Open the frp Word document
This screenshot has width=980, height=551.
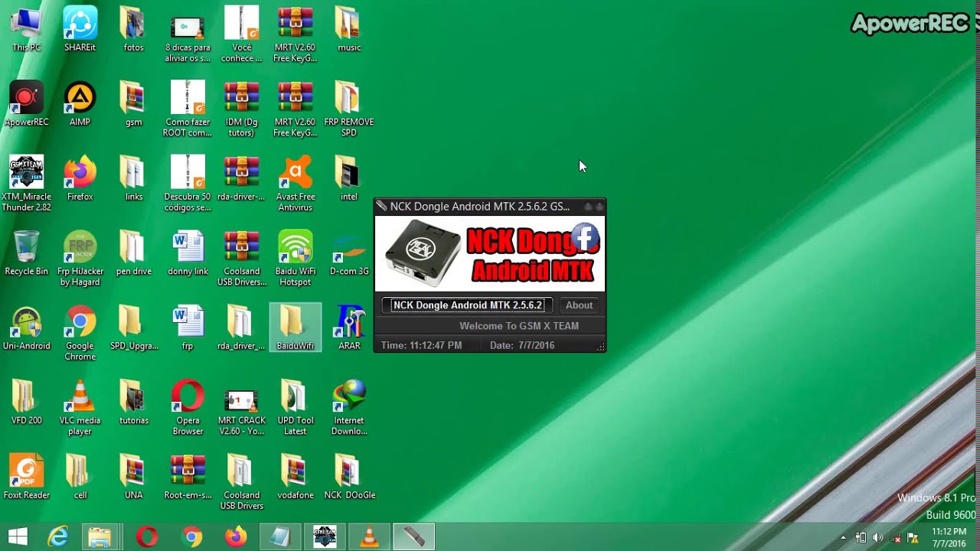point(188,328)
